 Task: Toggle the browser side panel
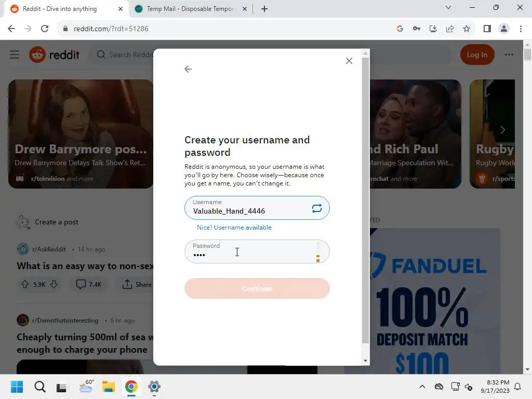(x=487, y=29)
